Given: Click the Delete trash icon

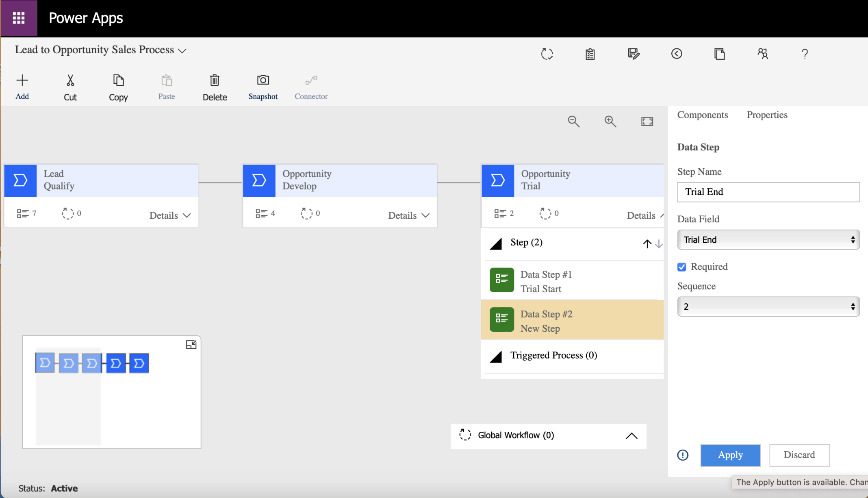Looking at the screenshot, I should tap(215, 80).
